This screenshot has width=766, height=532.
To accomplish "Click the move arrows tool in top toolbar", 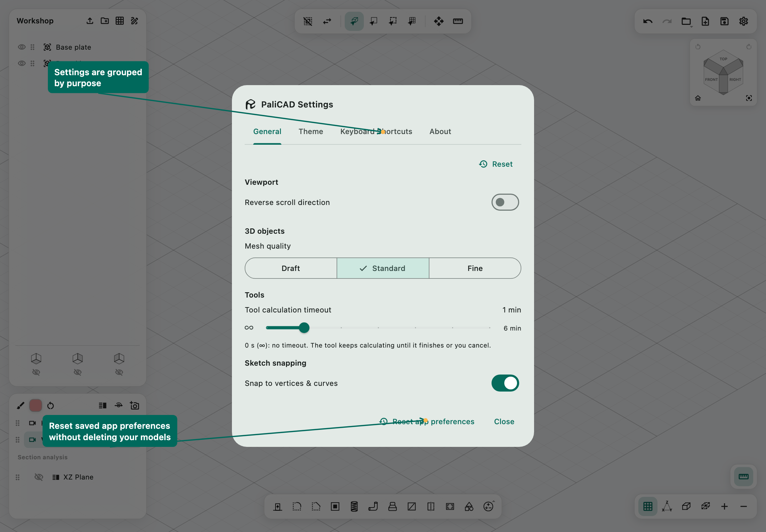I will click(x=439, y=21).
